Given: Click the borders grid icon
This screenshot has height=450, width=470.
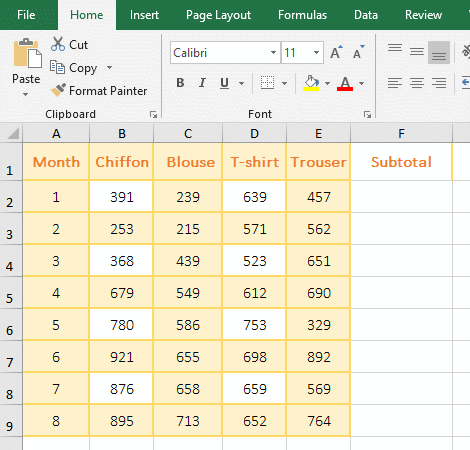Looking at the screenshot, I should click(267, 83).
